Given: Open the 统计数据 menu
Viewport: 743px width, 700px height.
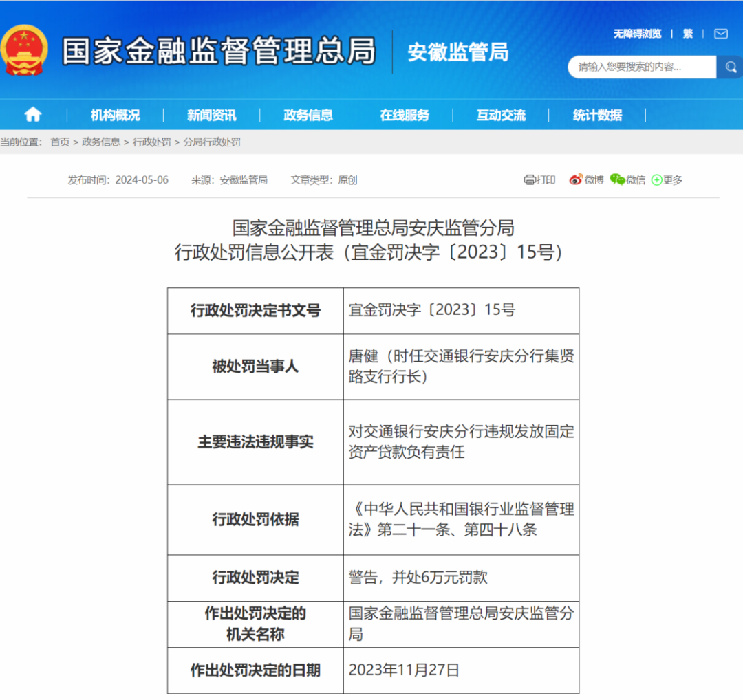Looking at the screenshot, I should [597, 115].
